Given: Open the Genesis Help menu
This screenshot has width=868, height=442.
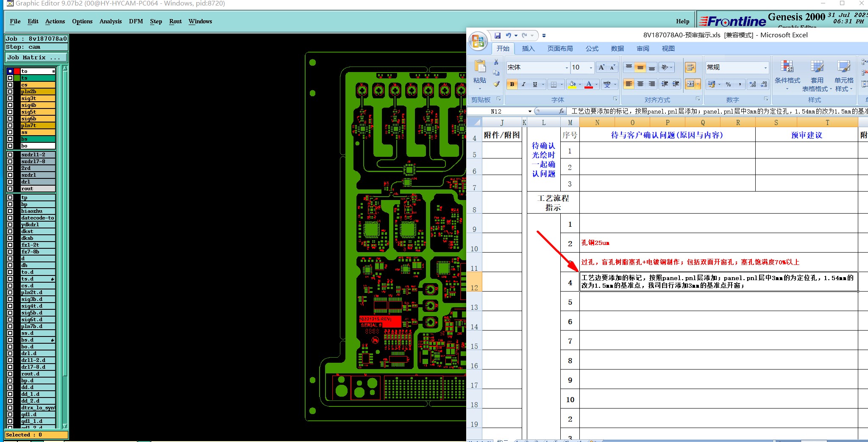Looking at the screenshot, I should click(682, 21).
